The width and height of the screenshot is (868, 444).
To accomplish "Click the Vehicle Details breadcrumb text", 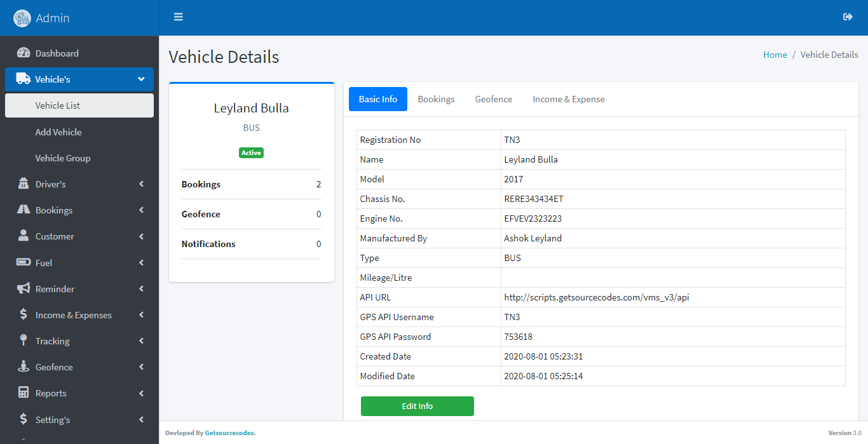I will 829,55.
